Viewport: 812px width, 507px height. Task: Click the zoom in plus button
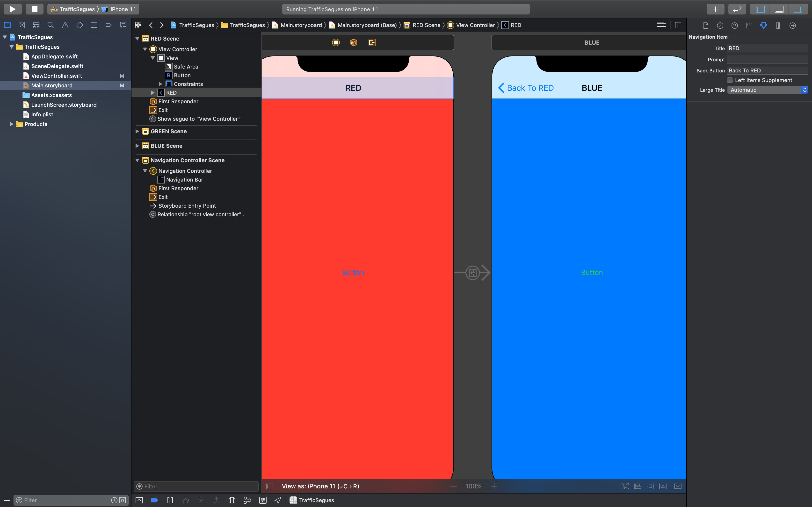tap(494, 486)
